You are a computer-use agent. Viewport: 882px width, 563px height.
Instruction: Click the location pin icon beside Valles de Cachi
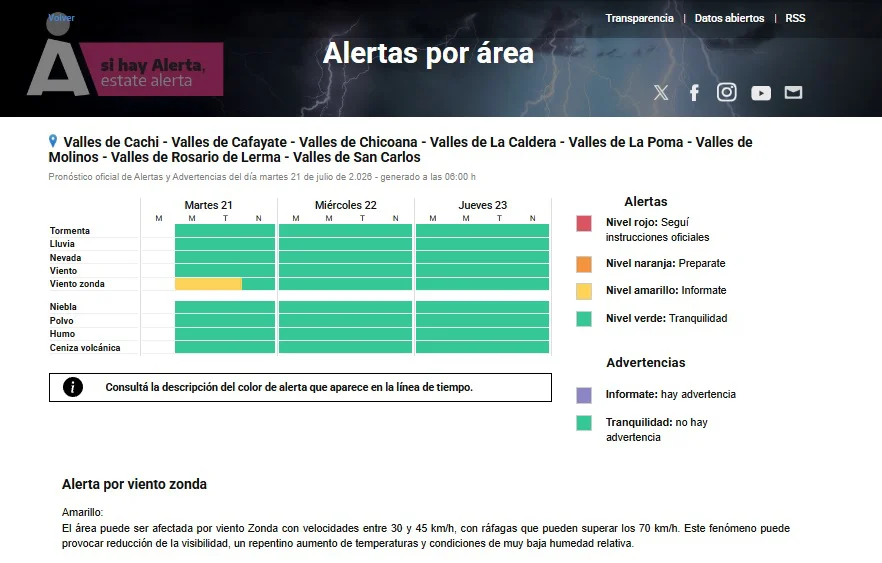point(53,141)
